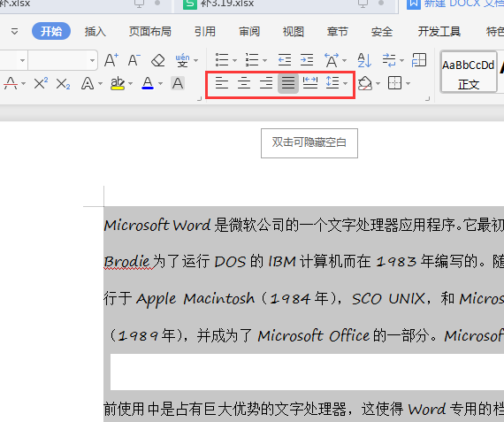Open font dialog launcher corner icon

click(199, 99)
